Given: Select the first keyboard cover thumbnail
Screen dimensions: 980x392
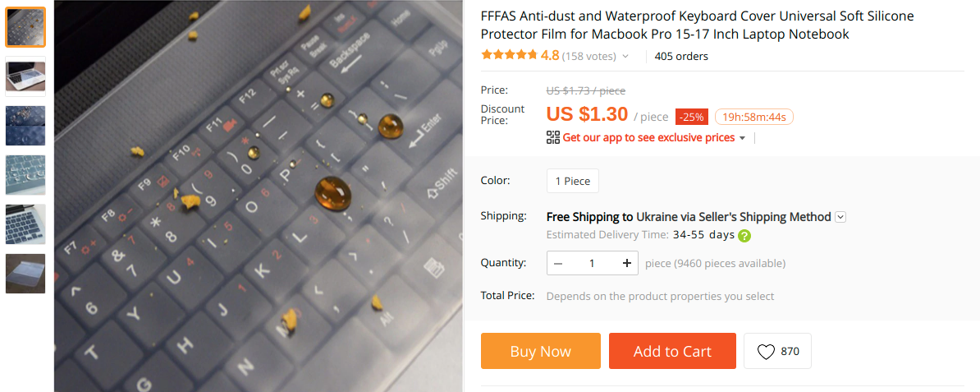Looking at the screenshot, I should 25,27.
